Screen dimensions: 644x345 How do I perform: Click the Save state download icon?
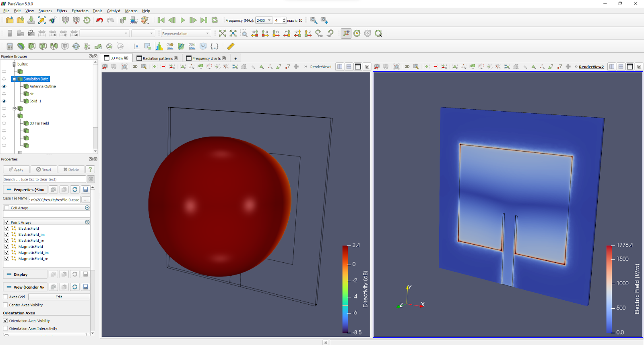point(31,20)
